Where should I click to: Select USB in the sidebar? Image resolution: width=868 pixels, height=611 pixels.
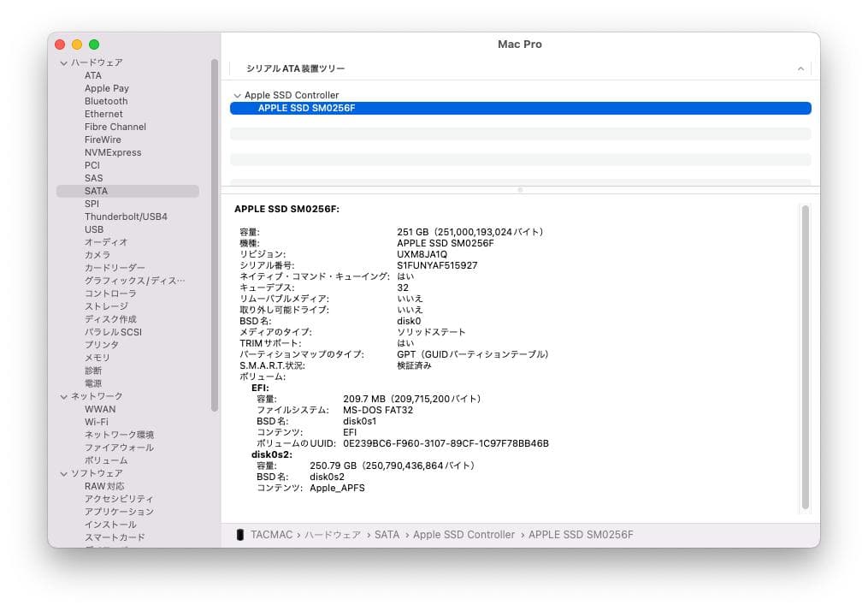92,229
